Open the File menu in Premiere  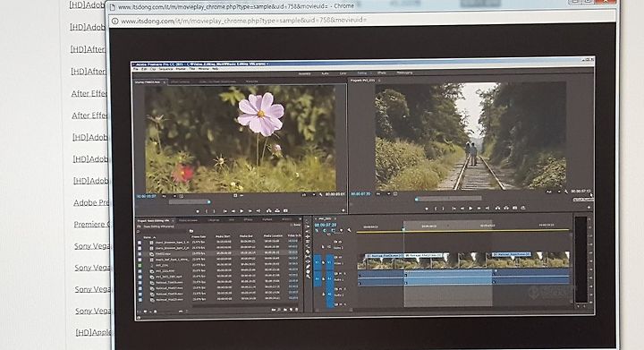click(x=137, y=69)
